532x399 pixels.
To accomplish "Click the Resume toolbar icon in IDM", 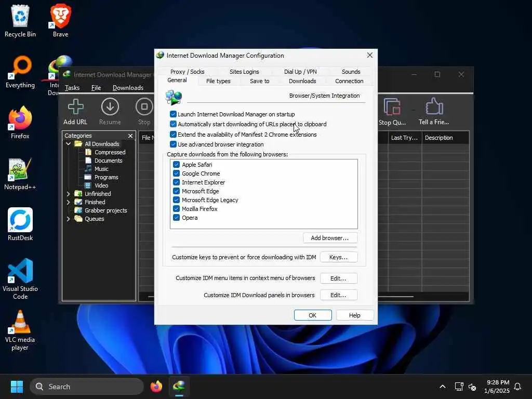I will pos(110,112).
